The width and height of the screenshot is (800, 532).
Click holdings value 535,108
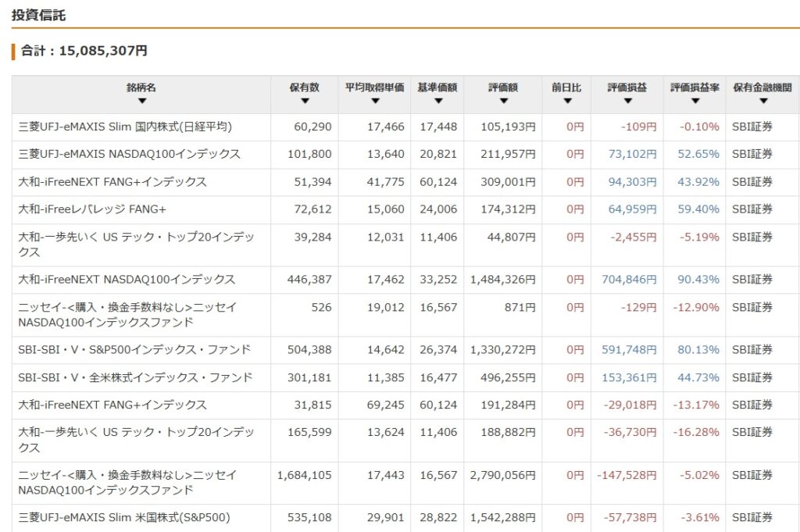pos(309,517)
